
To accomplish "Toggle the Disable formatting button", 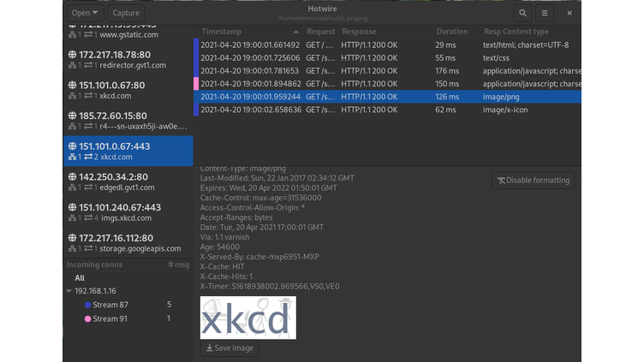I will pyautogui.click(x=533, y=181).
